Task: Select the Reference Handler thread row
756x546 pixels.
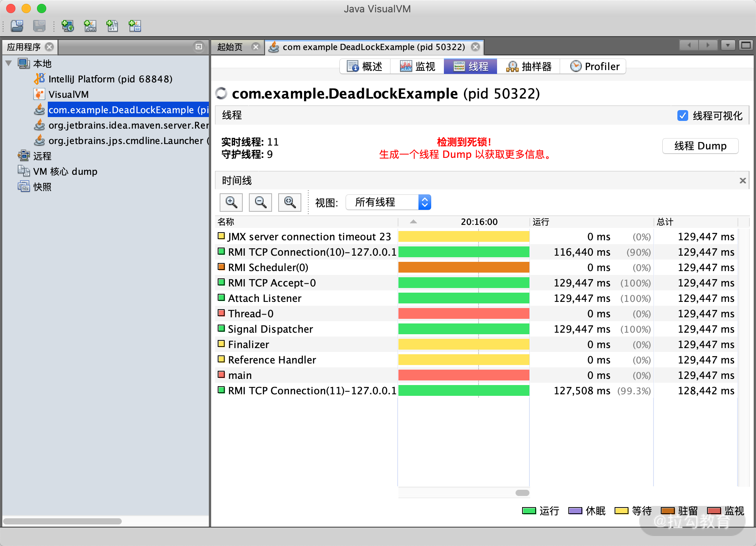Action: click(x=476, y=360)
